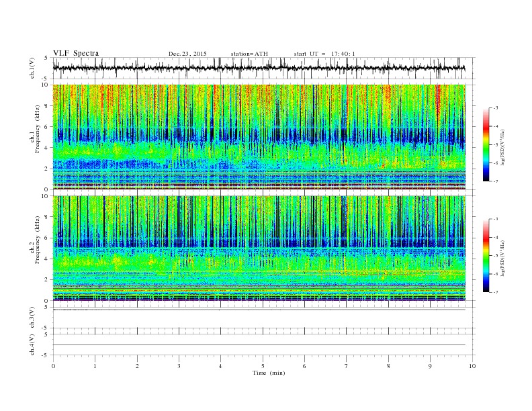Click the "-3" tick on ch.1 color bar
This screenshot has height=411, width=532.
pyautogui.click(x=495, y=108)
